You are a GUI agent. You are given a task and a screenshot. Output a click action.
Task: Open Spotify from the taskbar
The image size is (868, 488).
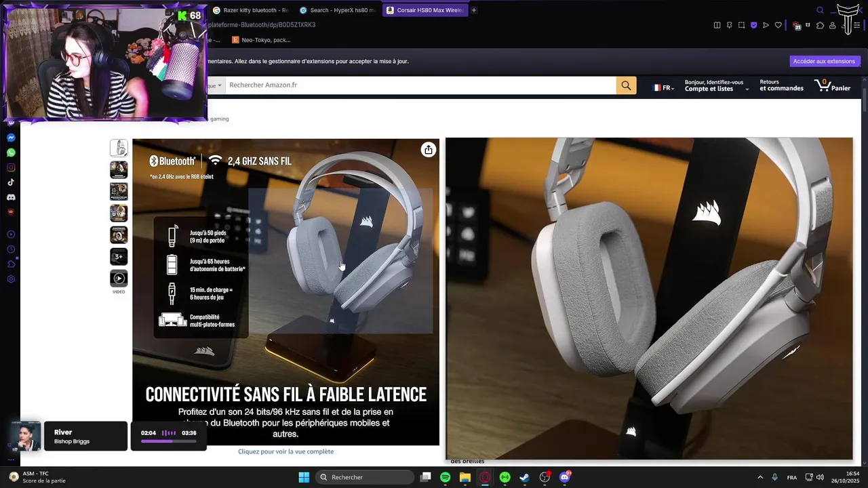[446, 477]
